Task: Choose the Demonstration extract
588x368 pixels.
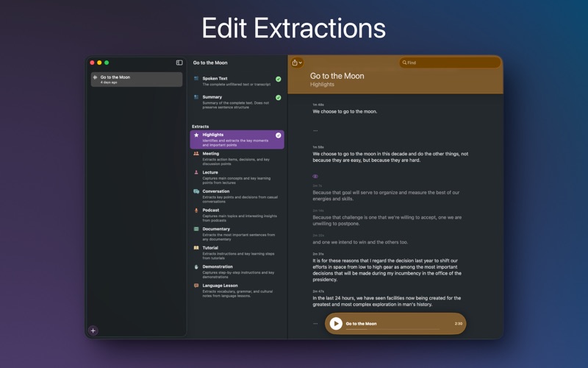Action: click(237, 272)
